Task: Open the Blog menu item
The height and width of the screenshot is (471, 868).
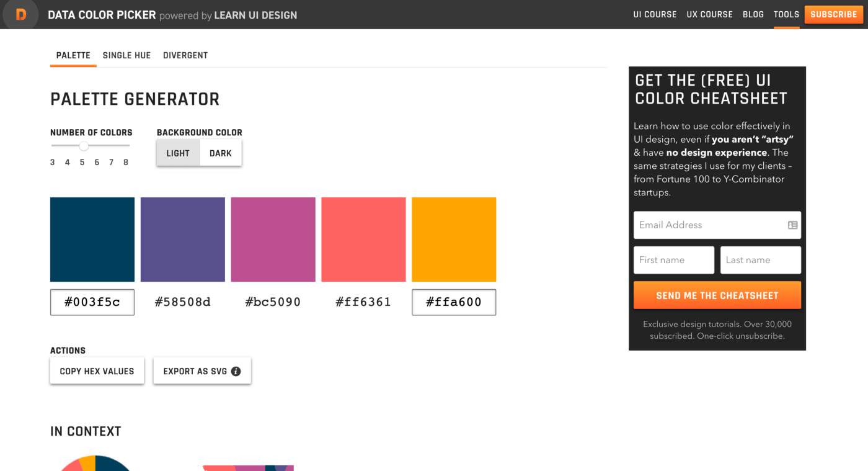Action: (753, 14)
